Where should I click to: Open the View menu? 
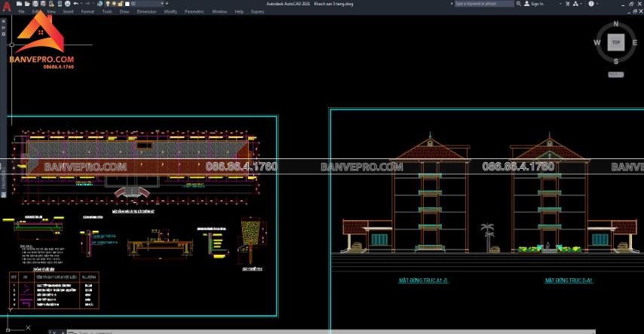51,11
